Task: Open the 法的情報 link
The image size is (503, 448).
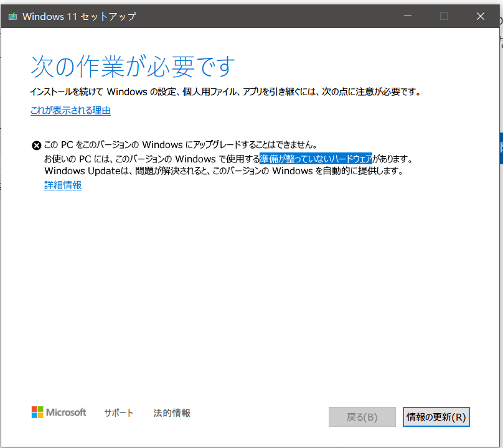Action: (x=172, y=413)
